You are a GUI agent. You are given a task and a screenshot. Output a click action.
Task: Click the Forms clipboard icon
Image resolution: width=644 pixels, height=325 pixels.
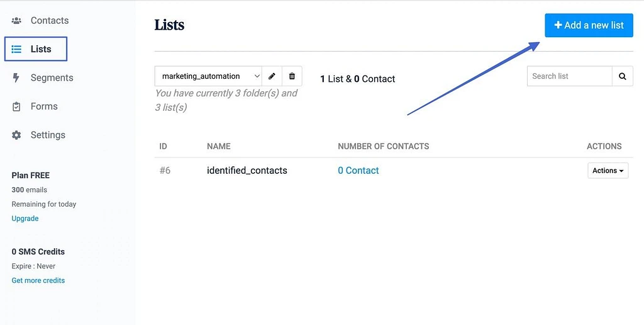(16, 106)
